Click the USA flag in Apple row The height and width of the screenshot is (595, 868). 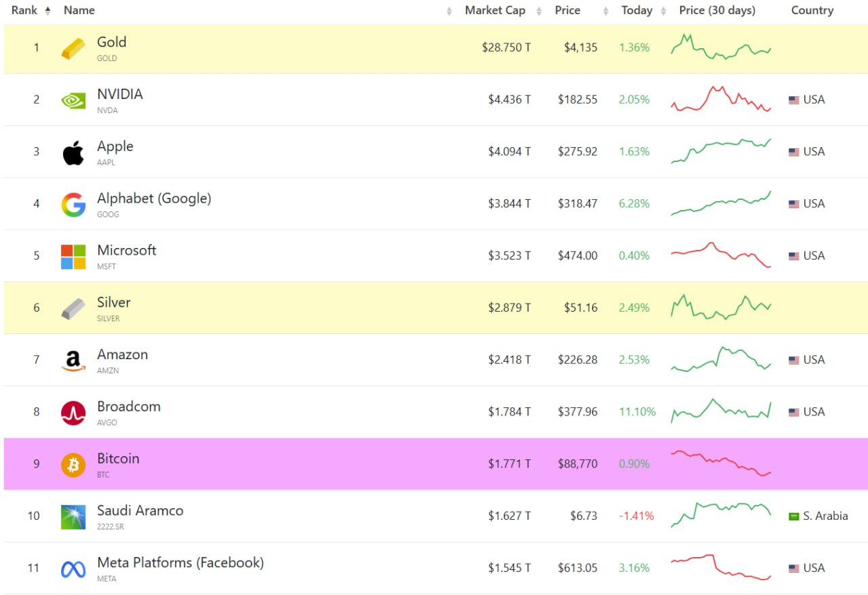[793, 152]
